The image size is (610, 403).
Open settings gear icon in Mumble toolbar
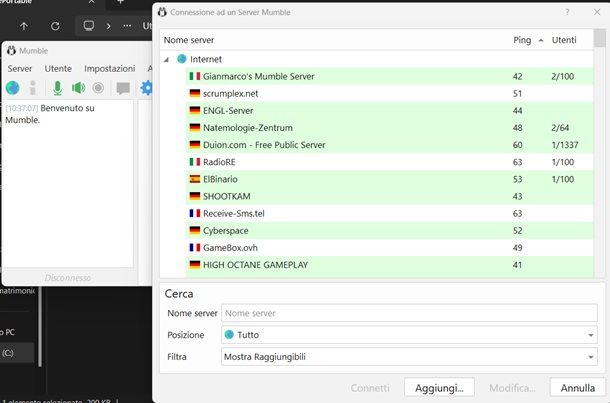pyautogui.click(x=146, y=88)
